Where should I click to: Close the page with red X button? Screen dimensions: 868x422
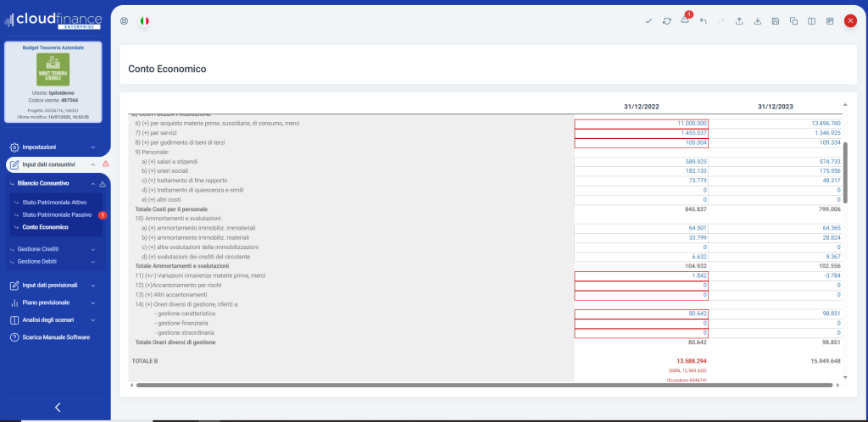click(850, 21)
